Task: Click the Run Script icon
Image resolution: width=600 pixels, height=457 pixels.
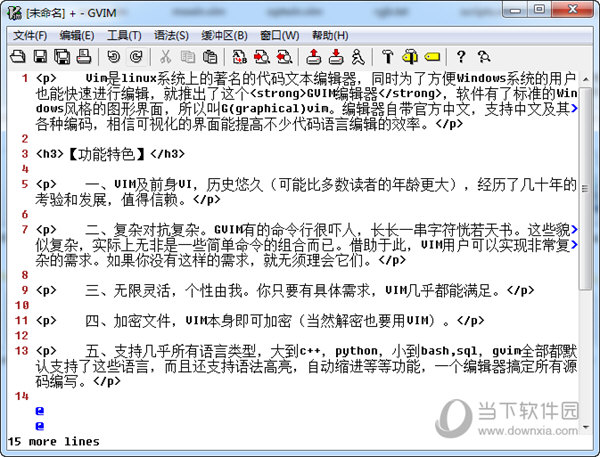Action: point(358,57)
